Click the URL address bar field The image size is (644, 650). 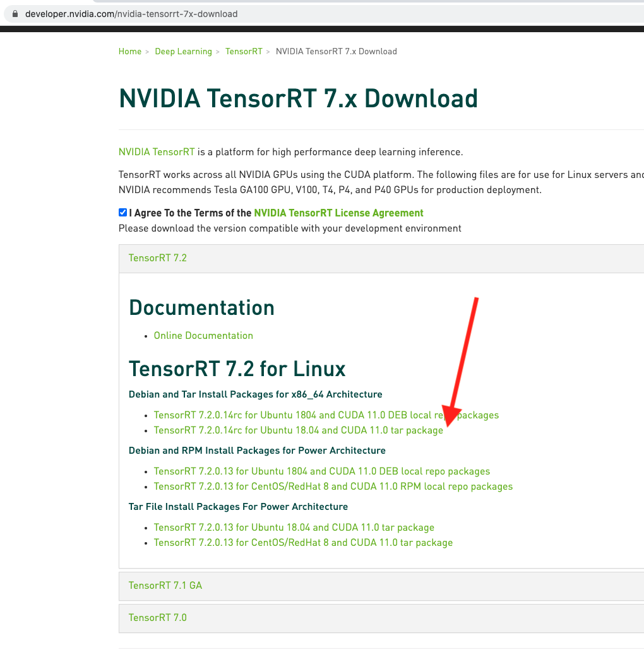pyautogui.click(x=323, y=14)
